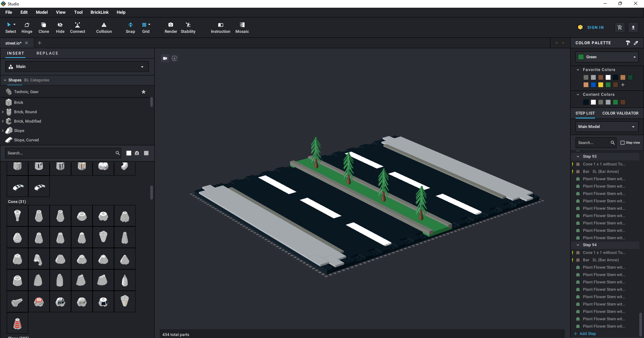Toggle Snap on or off

(130, 27)
